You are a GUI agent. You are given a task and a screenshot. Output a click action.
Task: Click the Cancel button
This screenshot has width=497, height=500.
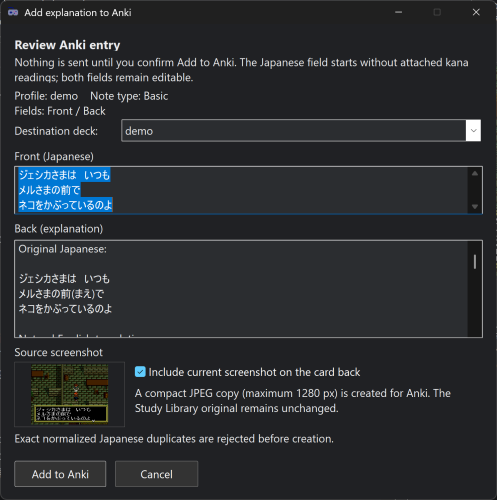tap(156, 474)
